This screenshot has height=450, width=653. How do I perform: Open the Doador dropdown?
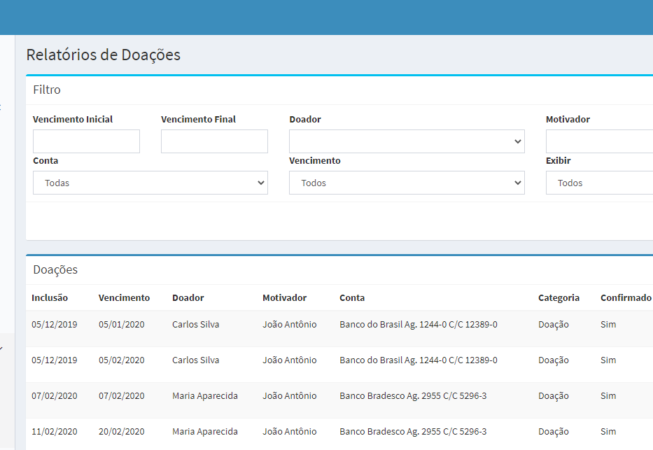click(406, 141)
